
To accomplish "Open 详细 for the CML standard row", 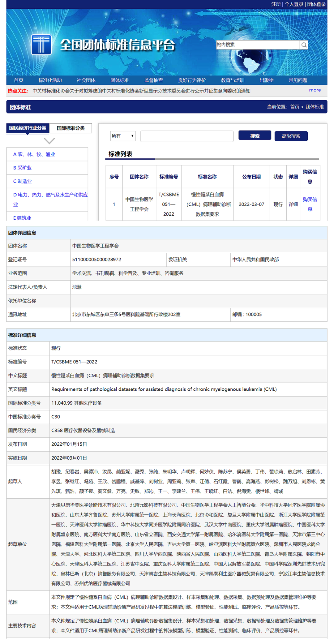I will click(x=293, y=204).
